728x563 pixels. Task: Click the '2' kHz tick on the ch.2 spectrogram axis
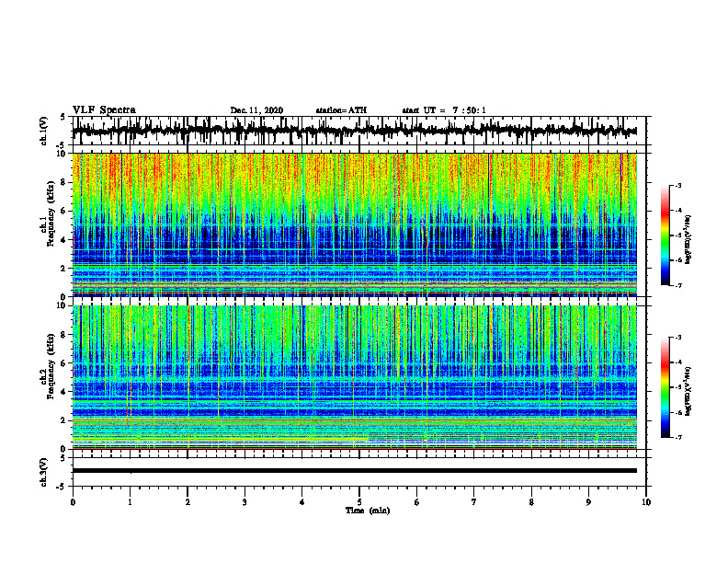coord(64,420)
